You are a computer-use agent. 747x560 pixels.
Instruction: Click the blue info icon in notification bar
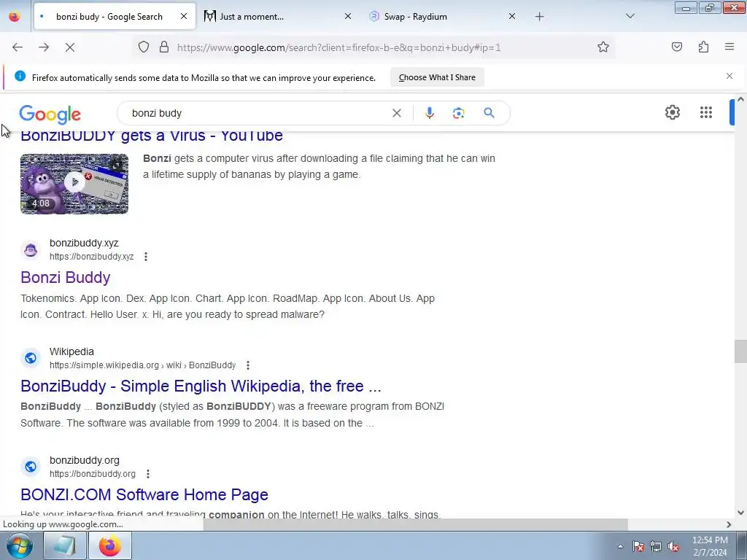pos(20,76)
